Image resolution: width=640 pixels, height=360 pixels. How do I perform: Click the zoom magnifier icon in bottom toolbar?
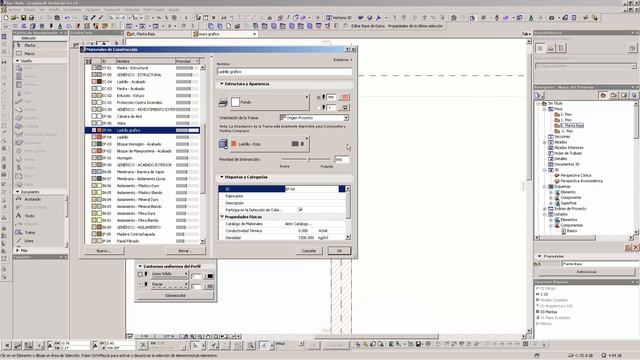251,346
